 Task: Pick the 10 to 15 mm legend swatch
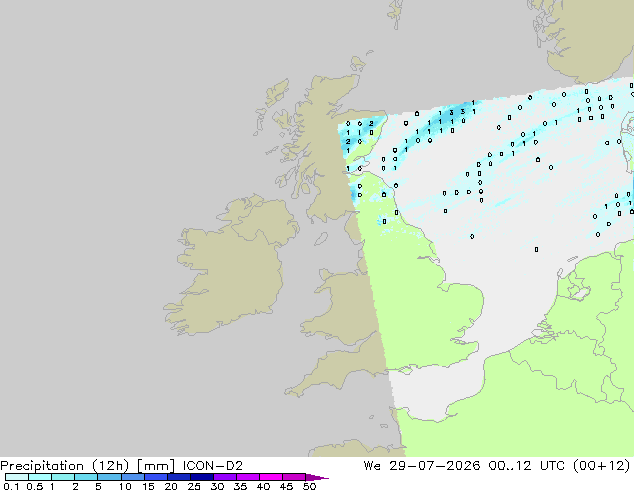[133, 477]
